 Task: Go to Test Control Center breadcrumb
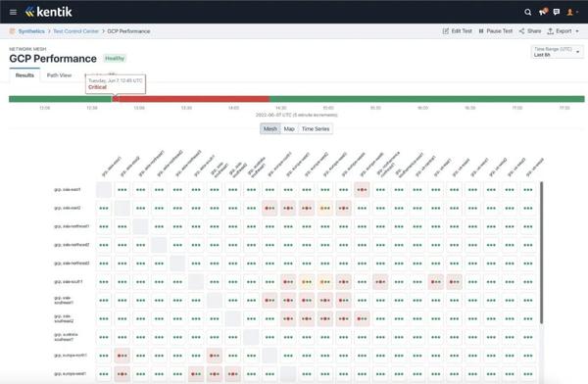pos(75,31)
